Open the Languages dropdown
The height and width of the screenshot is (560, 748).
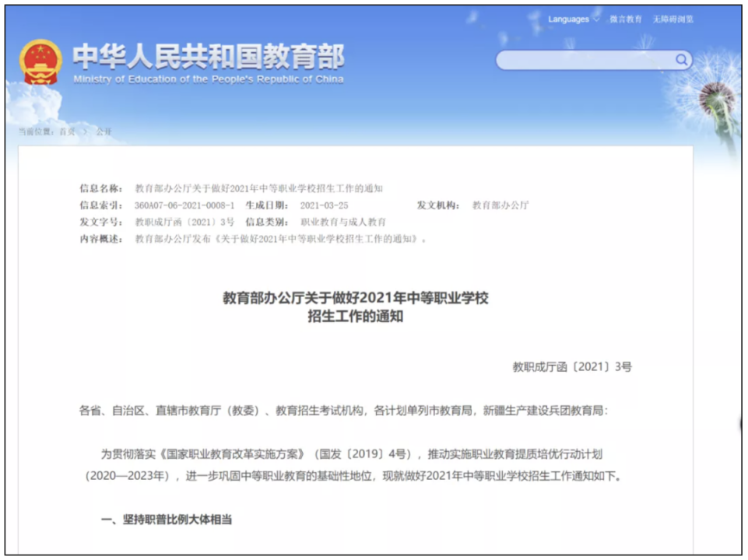point(573,19)
